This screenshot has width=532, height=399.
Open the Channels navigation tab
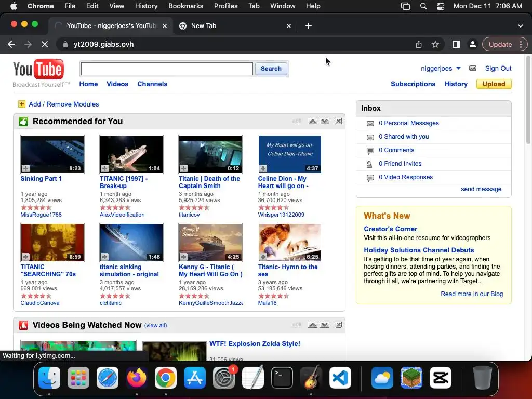[152, 84]
